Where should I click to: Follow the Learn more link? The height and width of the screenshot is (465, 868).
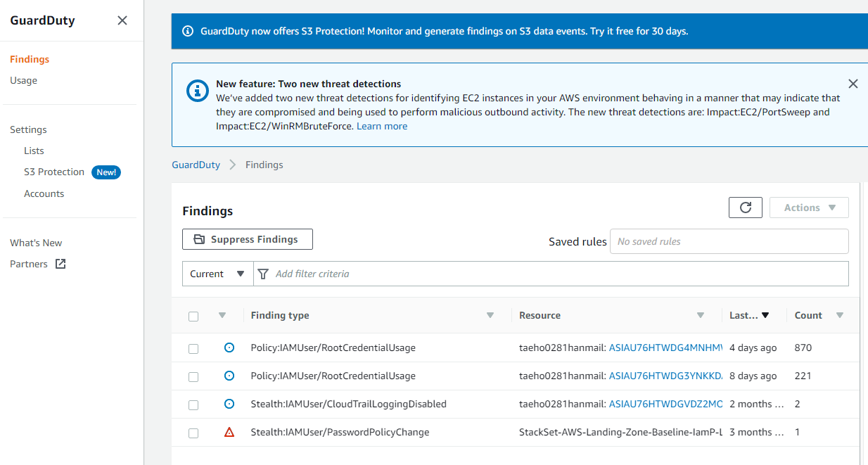point(382,126)
